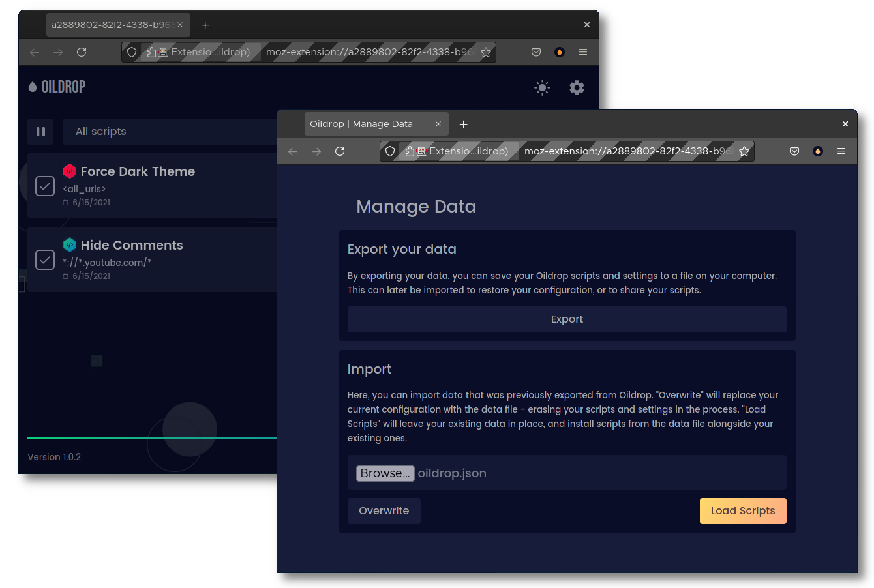
Task: Open Pocket icon in Manage Data window
Action: (794, 151)
